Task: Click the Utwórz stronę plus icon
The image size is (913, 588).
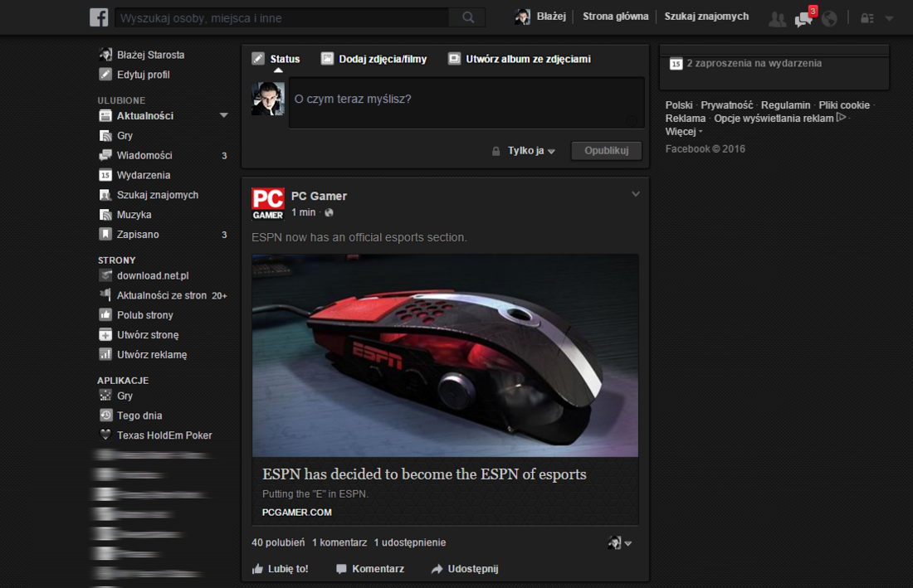Action: [105, 334]
